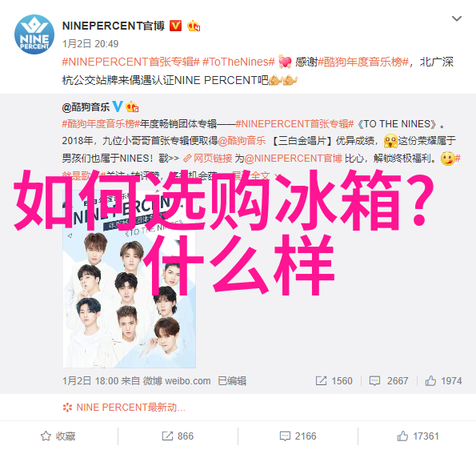Open the #酷狗年度音乐榜# hashtag in the main post
Viewport: 476px width, 450px height.
tap(363, 62)
